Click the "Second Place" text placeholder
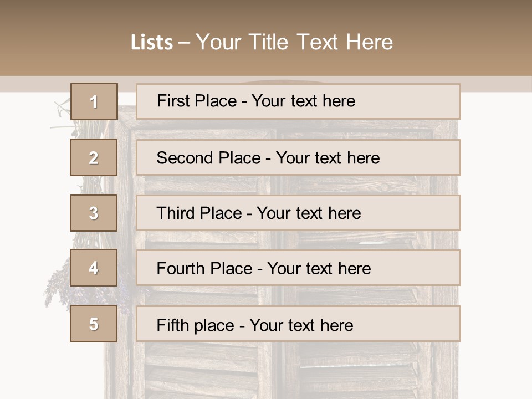Screen dimensions: 532x399 (x=298, y=157)
